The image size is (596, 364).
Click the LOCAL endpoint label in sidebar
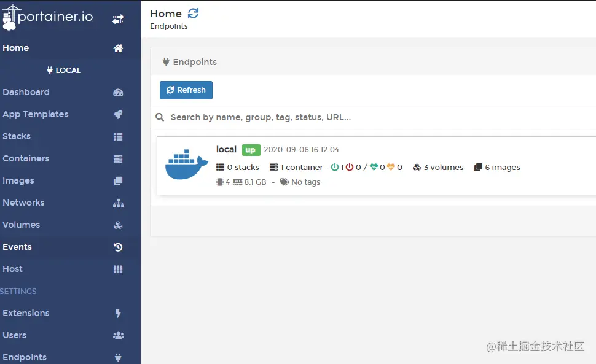[x=68, y=70]
